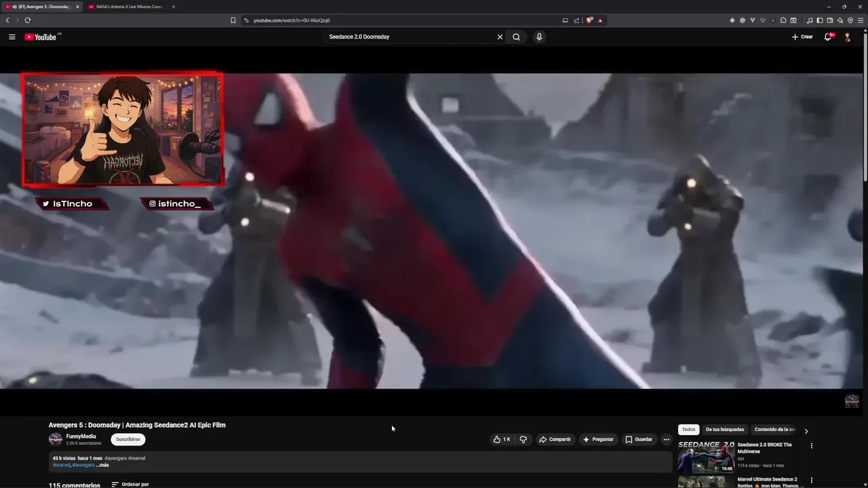Open the Seedance 2.0 BROKE The Multiverse title
This screenshot has width=868, height=488.
(764, 448)
